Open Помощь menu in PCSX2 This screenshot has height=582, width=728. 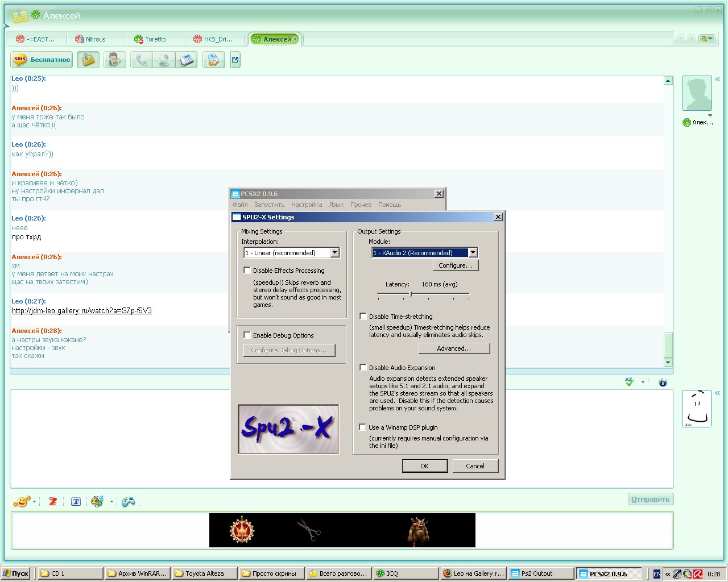390,205
